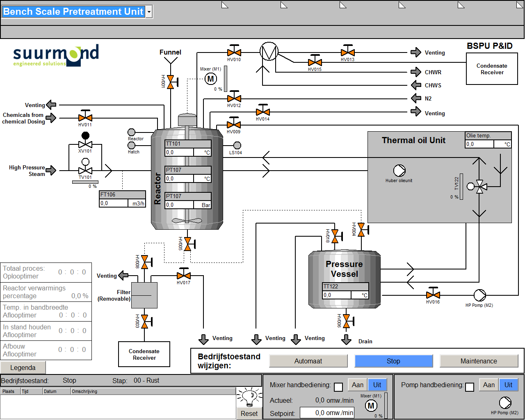Open valve HV010 on the vent line
The width and height of the screenshot is (525, 420).
pyautogui.click(x=234, y=52)
